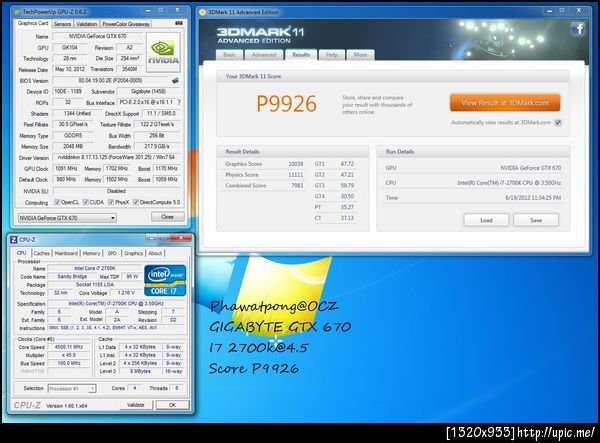Click the Code Name value Sandy Bridge
This screenshot has height=443, width=600.
[x=72, y=276]
